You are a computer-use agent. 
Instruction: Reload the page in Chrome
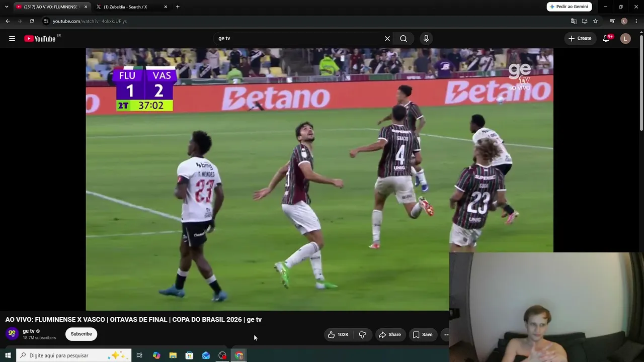[32, 21]
